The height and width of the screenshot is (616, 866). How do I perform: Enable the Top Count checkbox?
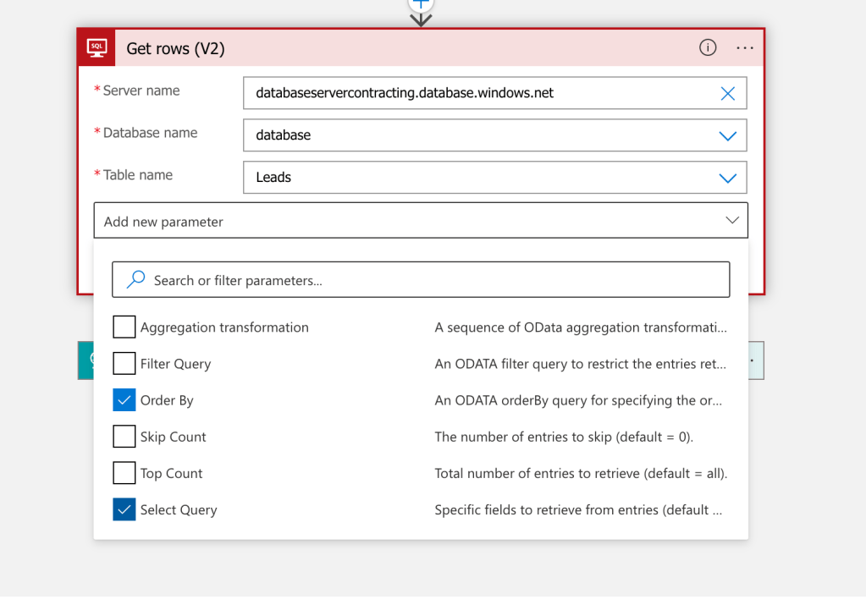(x=124, y=472)
